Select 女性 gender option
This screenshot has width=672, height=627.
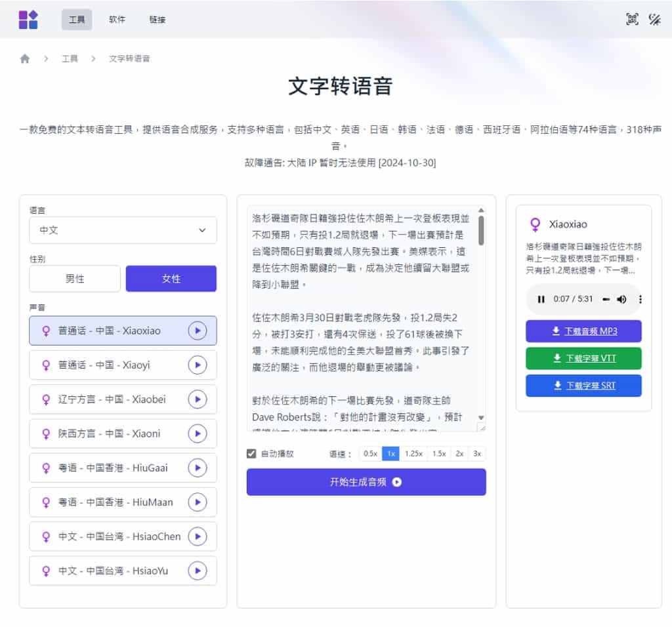[171, 279]
